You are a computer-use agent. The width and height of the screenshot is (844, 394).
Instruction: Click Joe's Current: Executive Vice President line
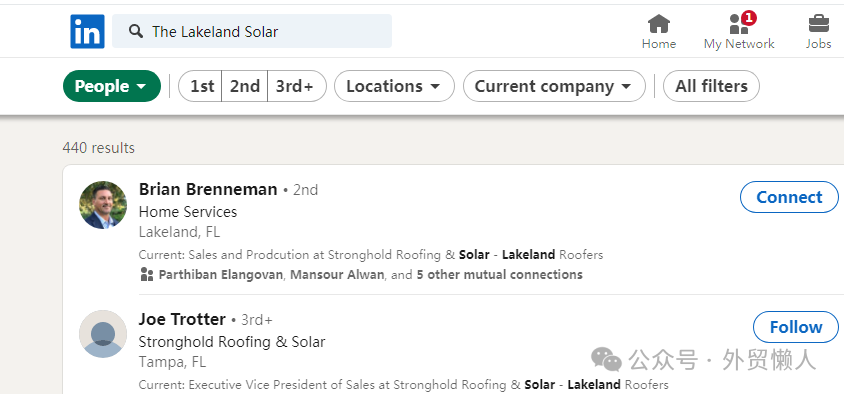[x=404, y=385]
